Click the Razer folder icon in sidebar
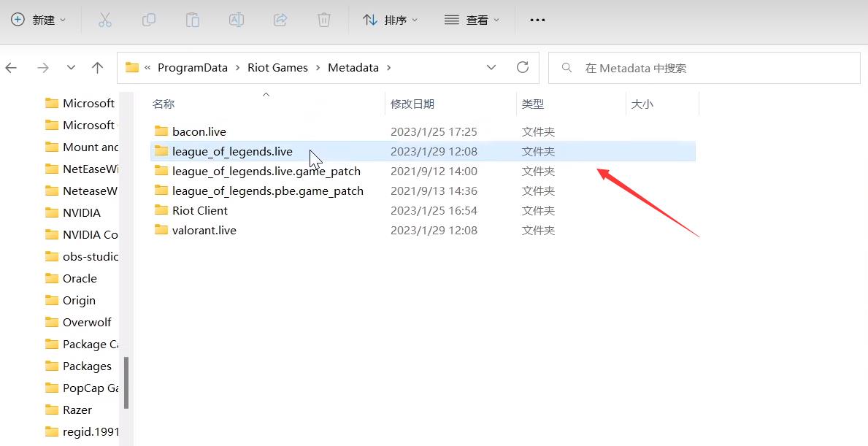This screenshot has height=446, width=868. 52,410
